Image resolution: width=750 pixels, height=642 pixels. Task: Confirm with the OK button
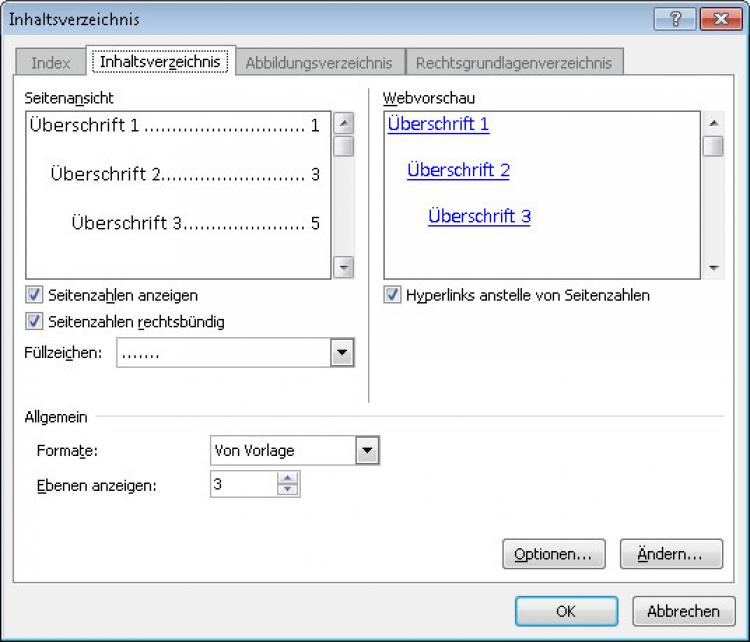[x=566, y=611]
